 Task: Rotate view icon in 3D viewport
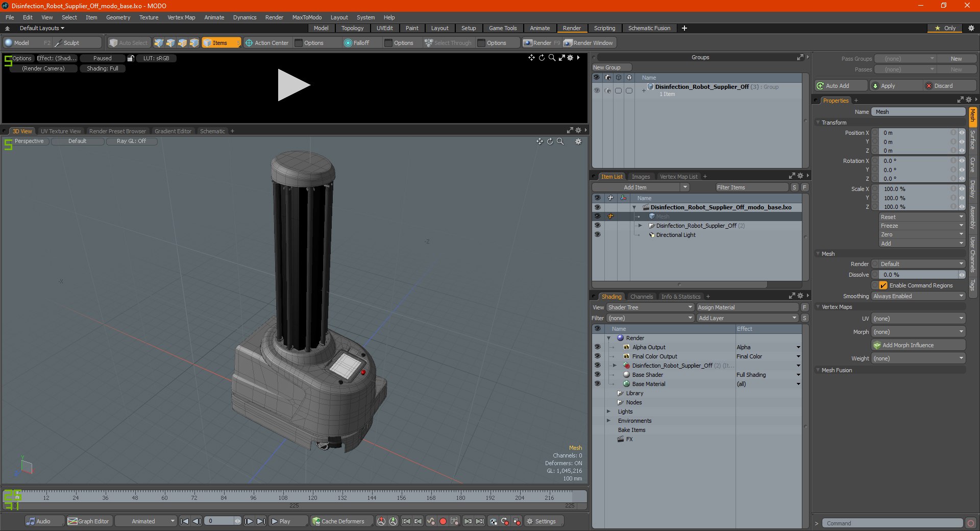coord(550,141)
